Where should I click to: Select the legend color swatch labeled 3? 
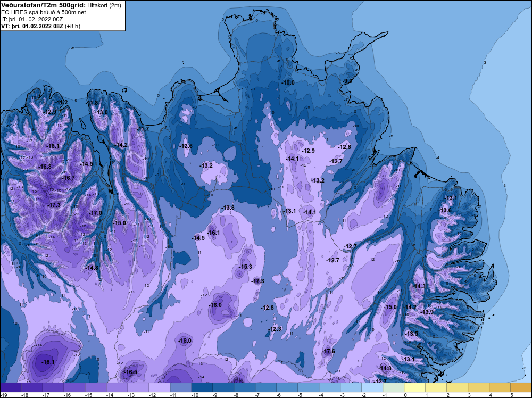pyautogui.click(x=479, y=387)
